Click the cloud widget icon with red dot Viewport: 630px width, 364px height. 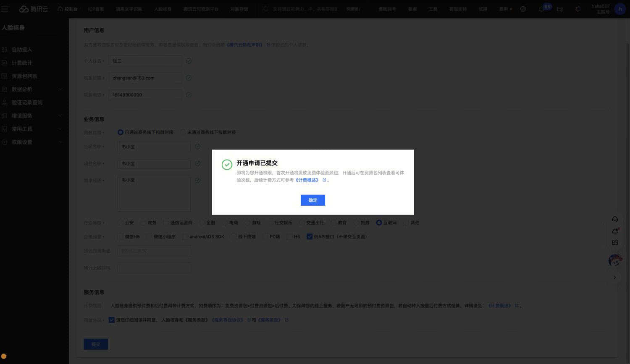click(x=615, y=231)
